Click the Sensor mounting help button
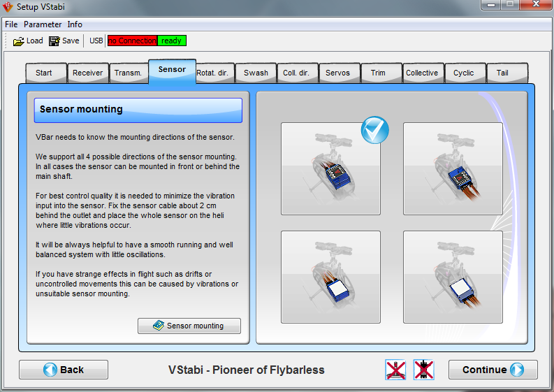Viewport: 554px width, 392px height. coord(189,326)
